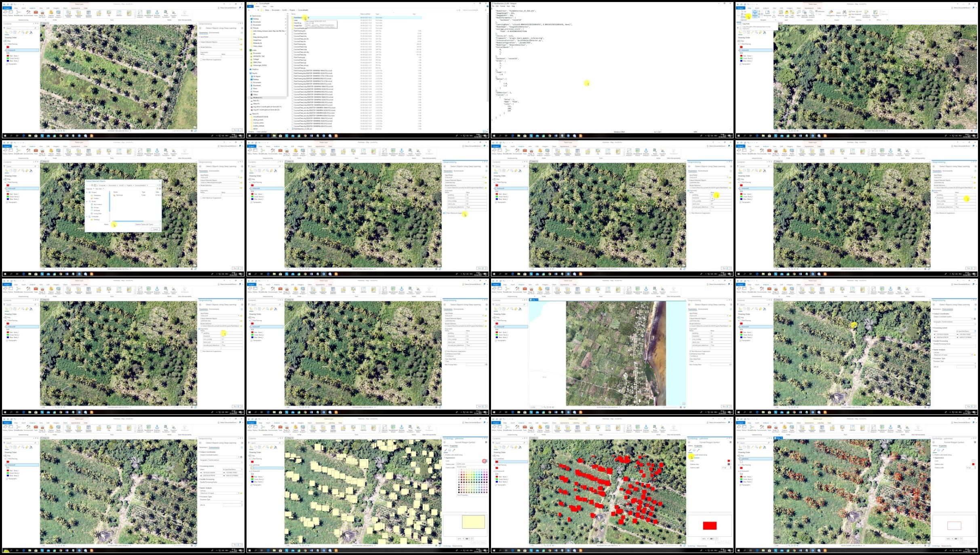In top-left frame, click the Run button
The height and width of the screenshot is (555, 980).
coord(236,130)
